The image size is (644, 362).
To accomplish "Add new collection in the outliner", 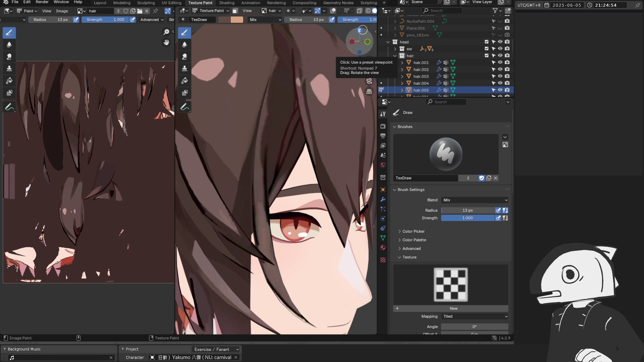I will (x=507, y=11).
